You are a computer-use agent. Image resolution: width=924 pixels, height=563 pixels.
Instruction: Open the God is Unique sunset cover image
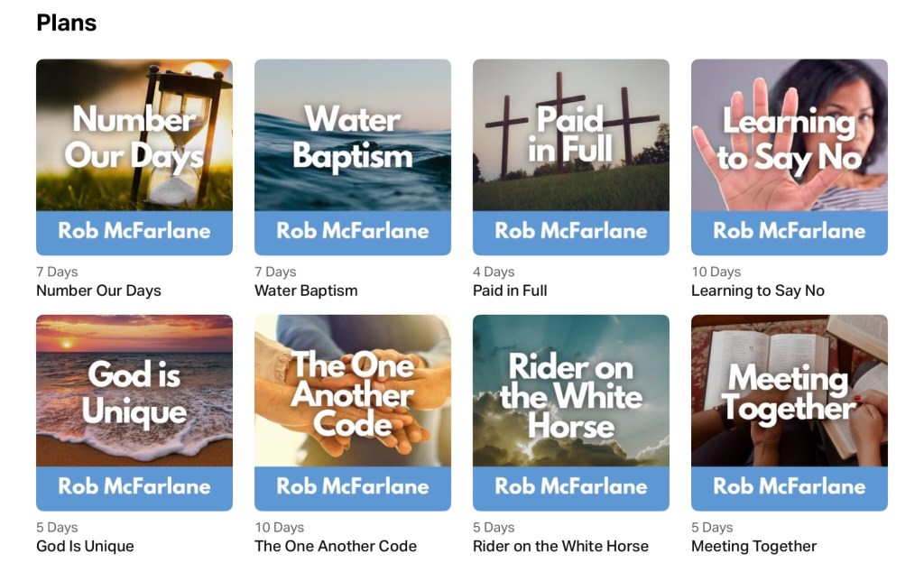[x=134, y=412]
